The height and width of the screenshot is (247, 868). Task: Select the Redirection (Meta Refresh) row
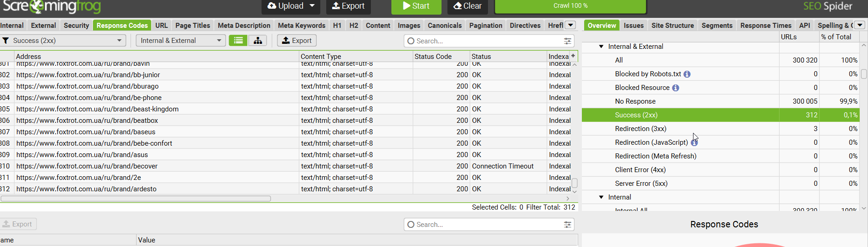point(720,156)
